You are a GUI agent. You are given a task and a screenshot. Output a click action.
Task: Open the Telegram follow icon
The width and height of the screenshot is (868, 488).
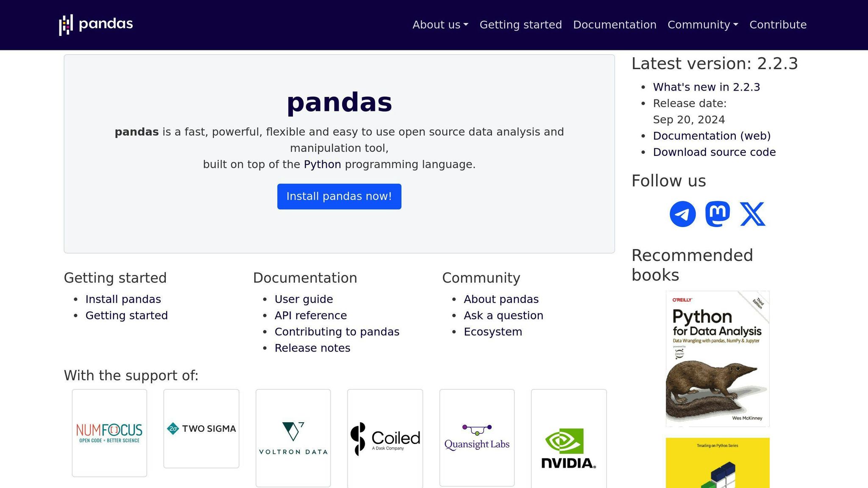[x=683, y=213]
